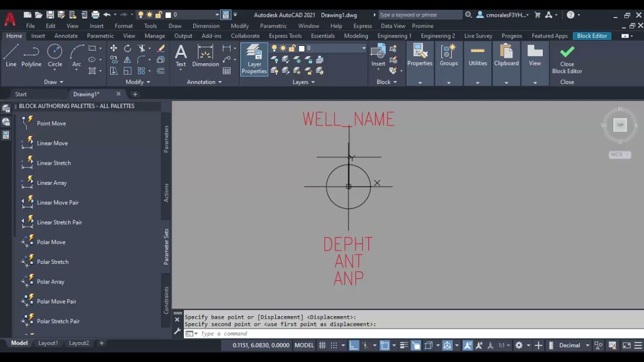This screenshot has height=362, width=644.
Task: Expand the Layers panel
Action: (x=304, y=82)
